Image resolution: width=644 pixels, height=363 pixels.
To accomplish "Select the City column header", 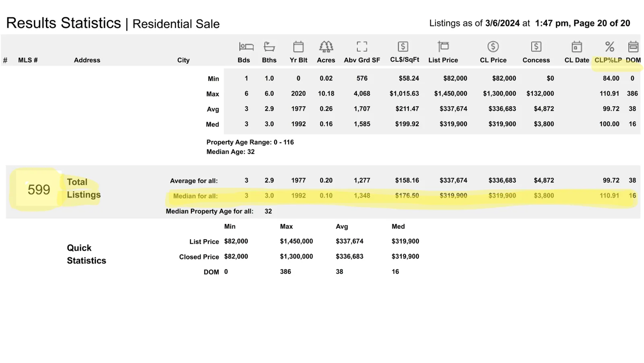I will (x=183, y=60).
